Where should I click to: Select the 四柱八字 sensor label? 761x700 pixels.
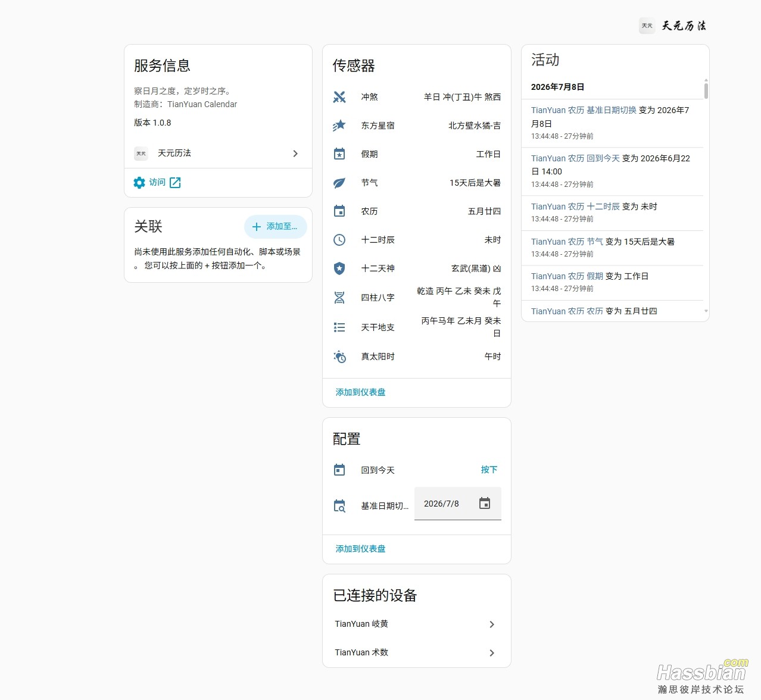378,298
